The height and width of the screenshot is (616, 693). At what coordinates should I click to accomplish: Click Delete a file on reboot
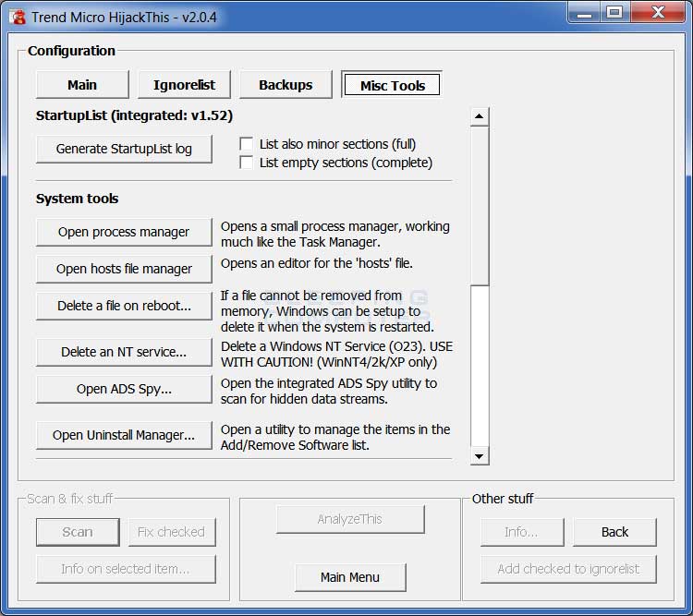(x=124, y=306)
